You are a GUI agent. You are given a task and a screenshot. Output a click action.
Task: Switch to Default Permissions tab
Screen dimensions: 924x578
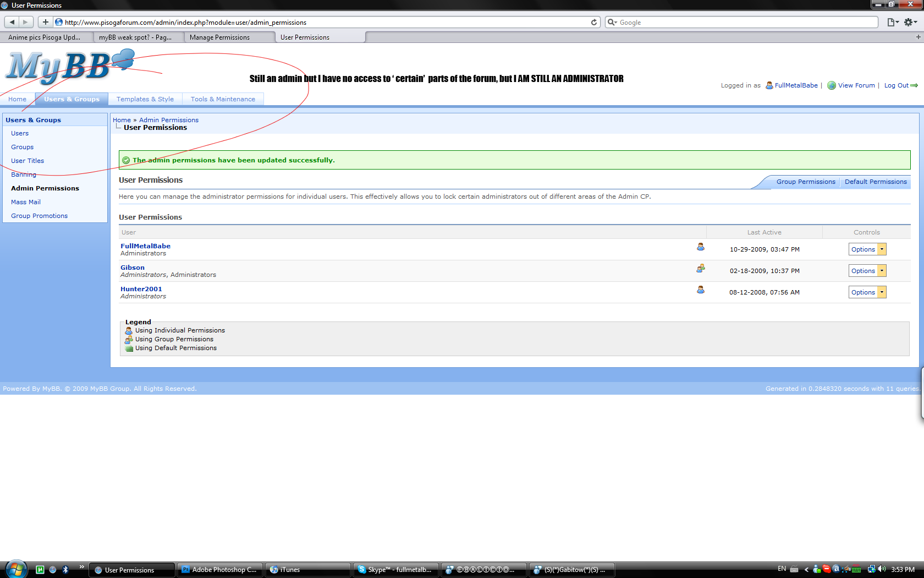pyautogui.click(x=876, y=182)
